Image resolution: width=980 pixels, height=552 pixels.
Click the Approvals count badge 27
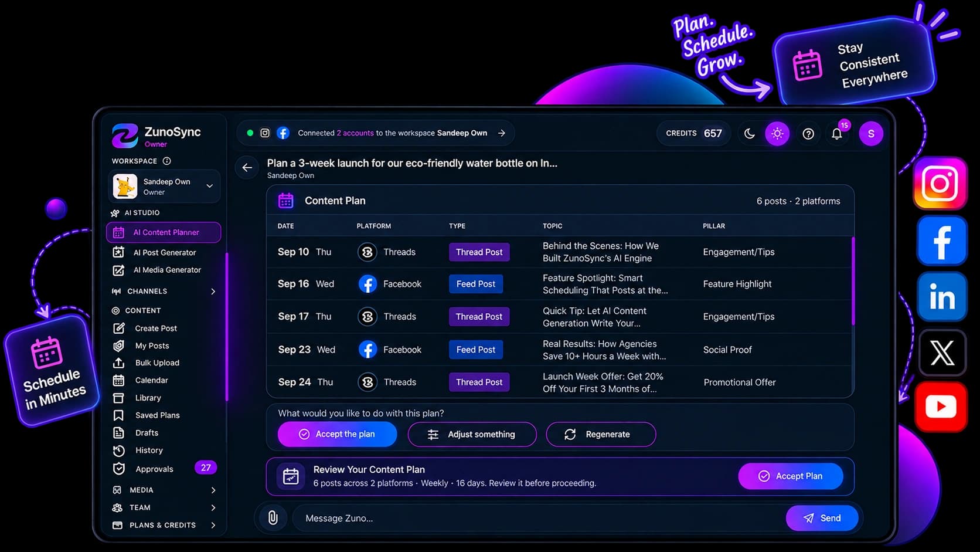206,468
